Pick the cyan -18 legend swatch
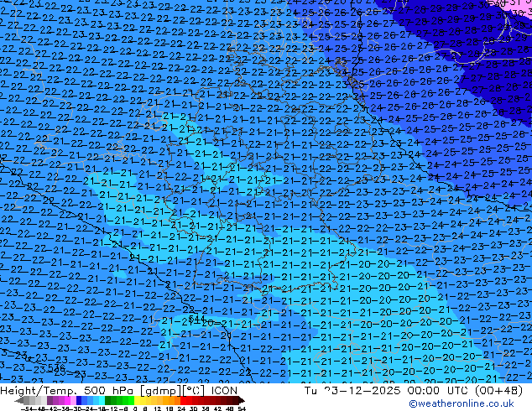The height and width of the screenshot is (411, 532). tap(102, 401)
